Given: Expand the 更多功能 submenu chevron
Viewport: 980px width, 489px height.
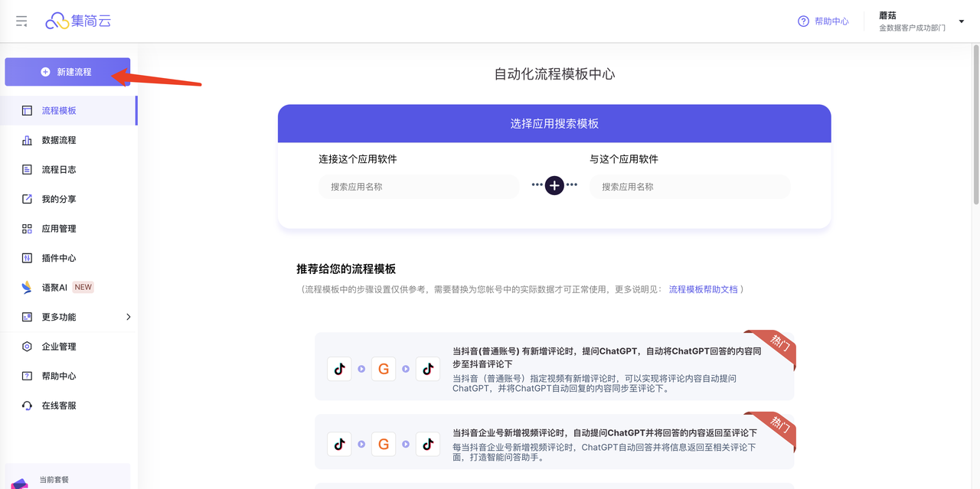Looking at the screenshot, I should tap(128, 317).
